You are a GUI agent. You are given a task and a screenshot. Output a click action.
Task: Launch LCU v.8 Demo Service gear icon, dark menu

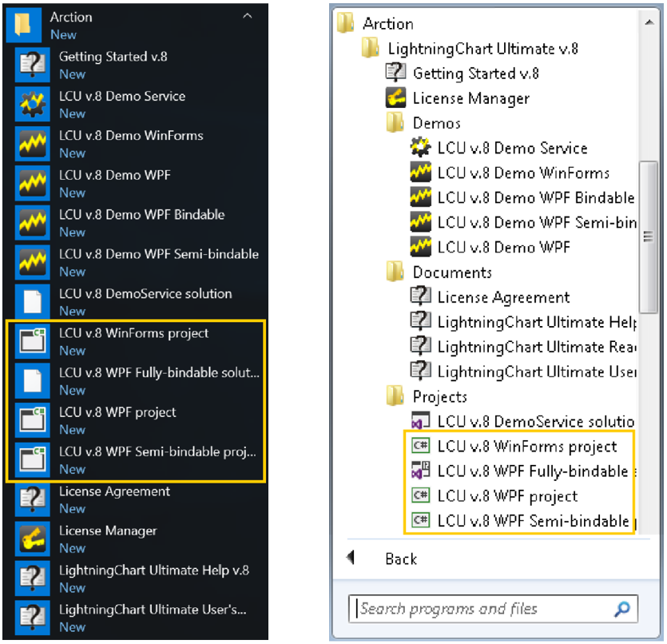[x=32, y=104]
